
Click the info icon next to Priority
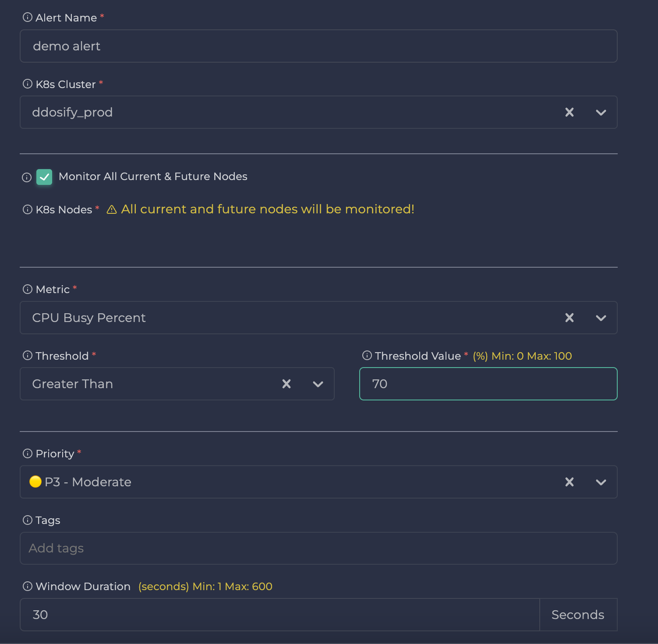point(27,453)
